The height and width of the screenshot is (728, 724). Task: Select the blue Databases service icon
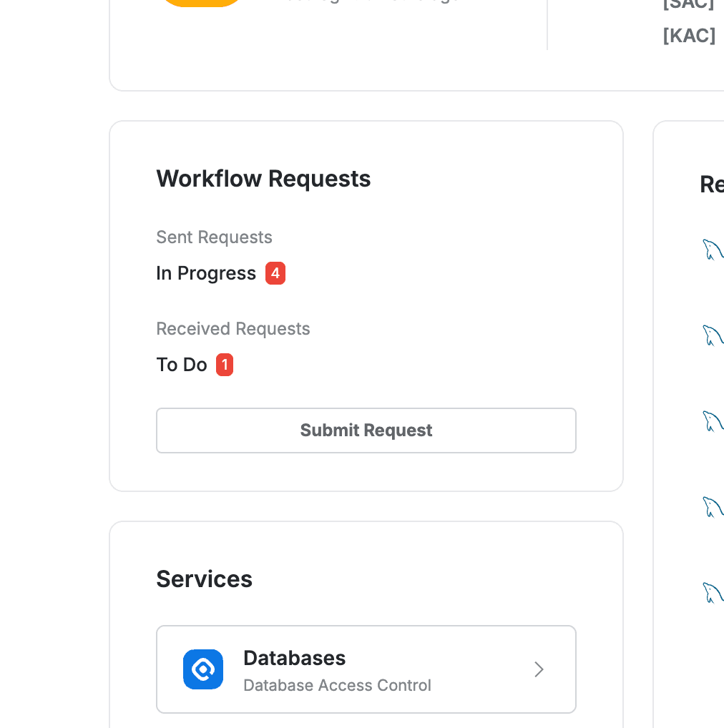pyautogui.click(x=203, y=669)
